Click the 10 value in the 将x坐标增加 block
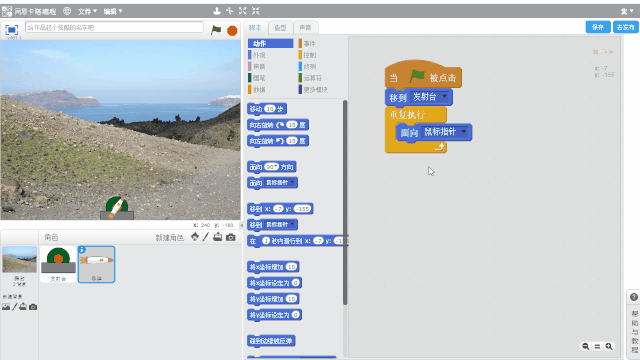This screenshot has width=640, height=360. 291,267
